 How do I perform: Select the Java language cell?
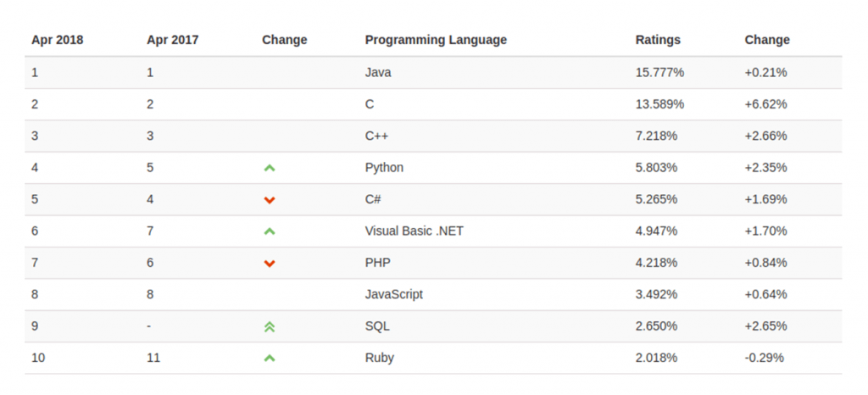[x=378, y=72]
